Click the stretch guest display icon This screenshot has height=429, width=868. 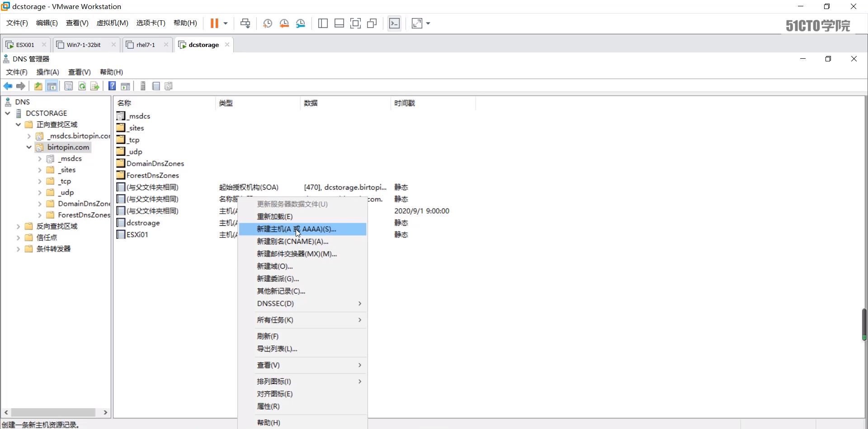coord(417,23)
